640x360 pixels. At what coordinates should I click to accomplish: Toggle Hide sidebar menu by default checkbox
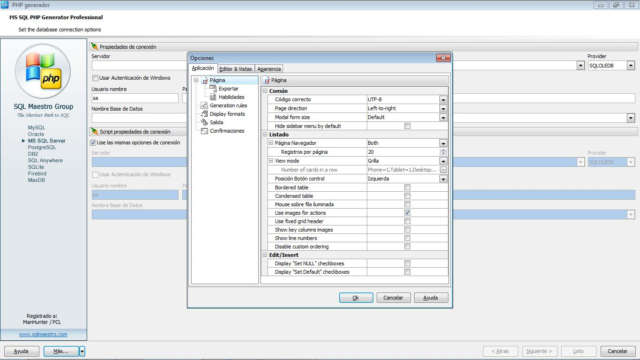click(x=407, y=126)
